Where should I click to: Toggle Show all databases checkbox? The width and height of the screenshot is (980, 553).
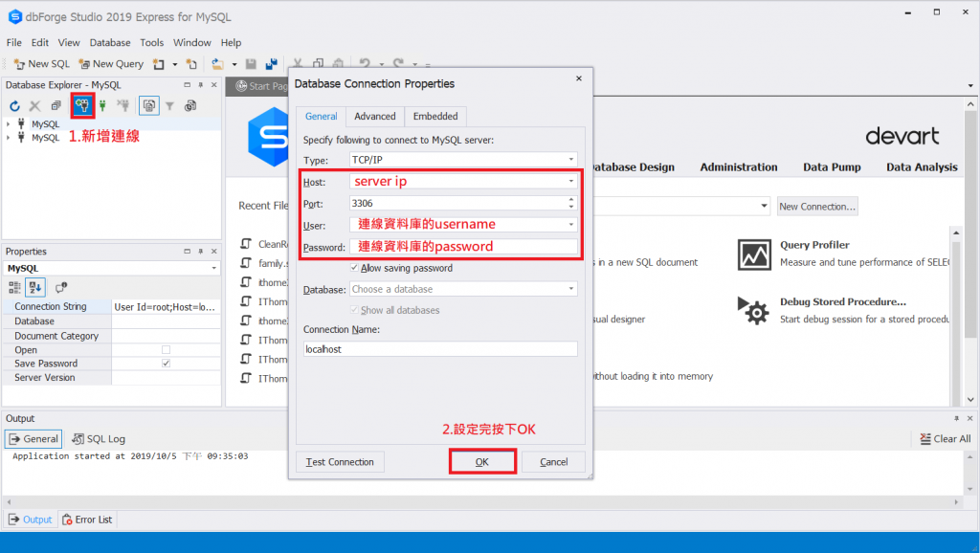pyautogui.click(x=354, y=310)
